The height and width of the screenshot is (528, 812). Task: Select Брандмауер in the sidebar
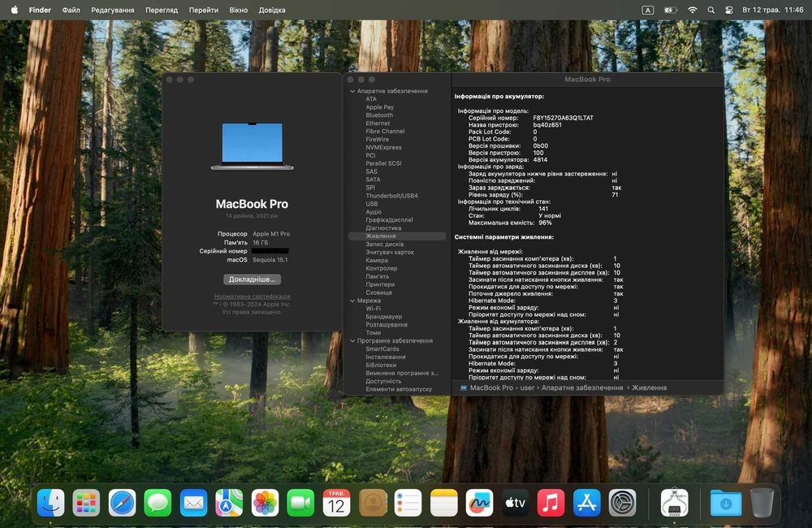coord(384,317)
